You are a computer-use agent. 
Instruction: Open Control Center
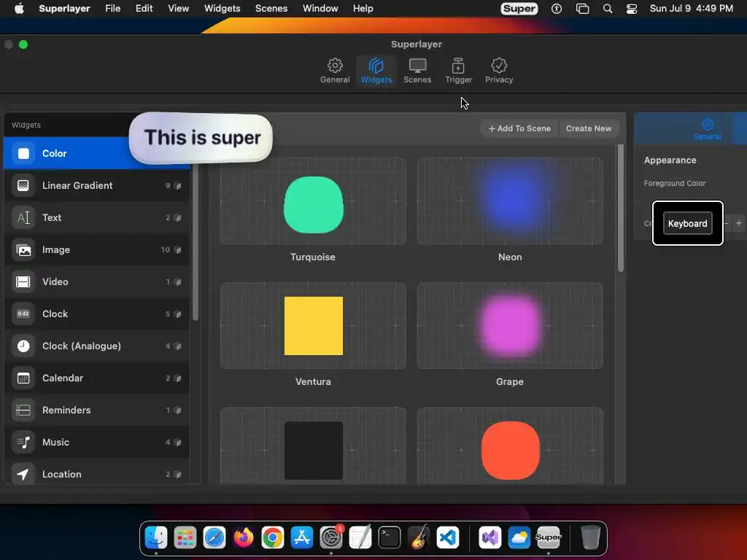click(631, 9)
